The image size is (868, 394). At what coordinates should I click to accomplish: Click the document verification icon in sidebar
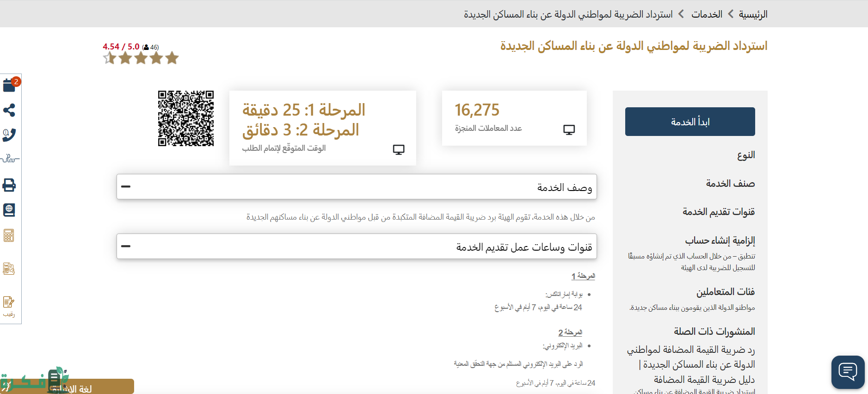point(9,268)
